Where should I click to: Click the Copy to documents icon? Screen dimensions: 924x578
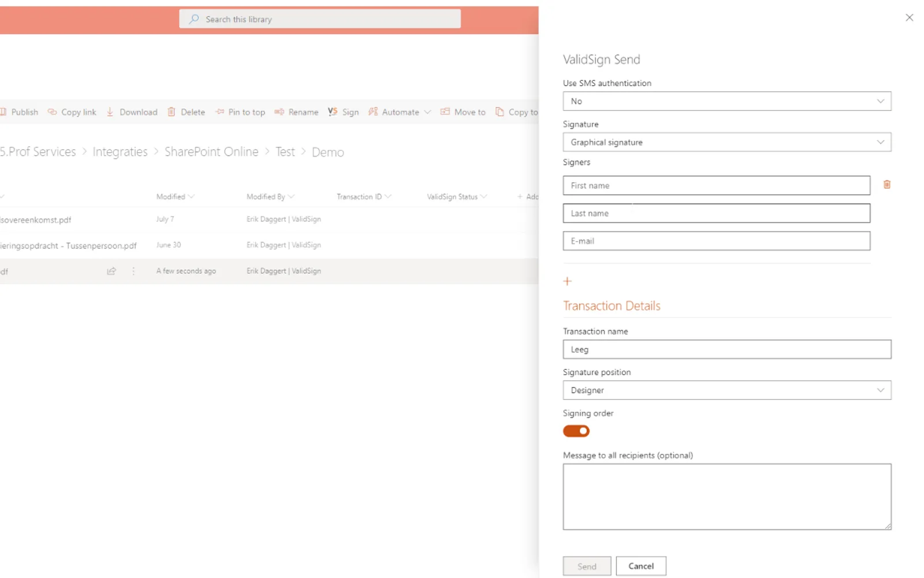pyautogui.click(x=500, y=112)
